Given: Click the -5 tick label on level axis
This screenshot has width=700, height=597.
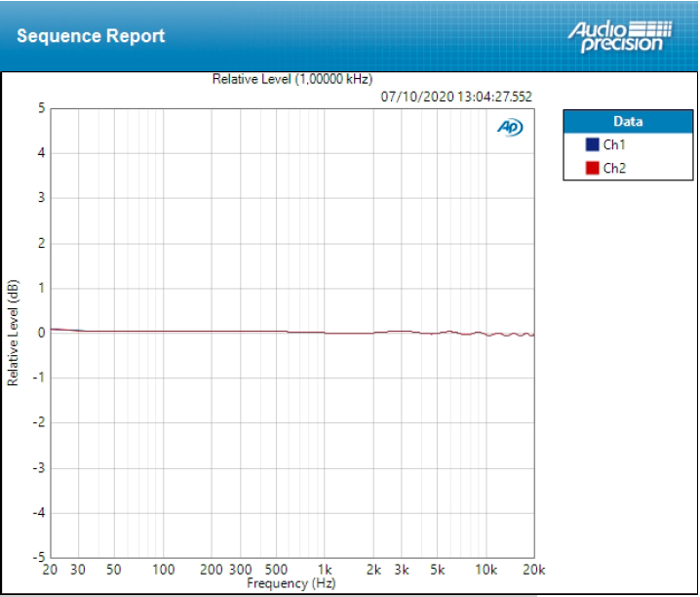Looking at the screenshot, I should 39,557.
